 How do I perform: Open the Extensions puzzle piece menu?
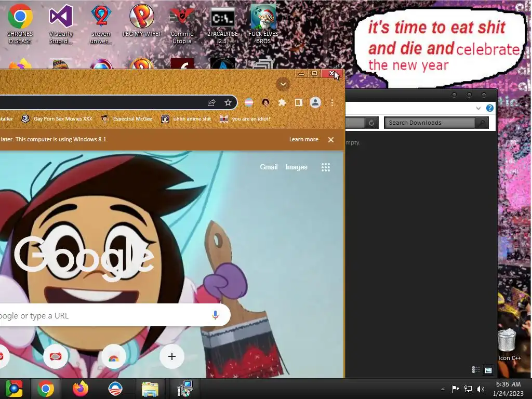(x=282, y=102)
